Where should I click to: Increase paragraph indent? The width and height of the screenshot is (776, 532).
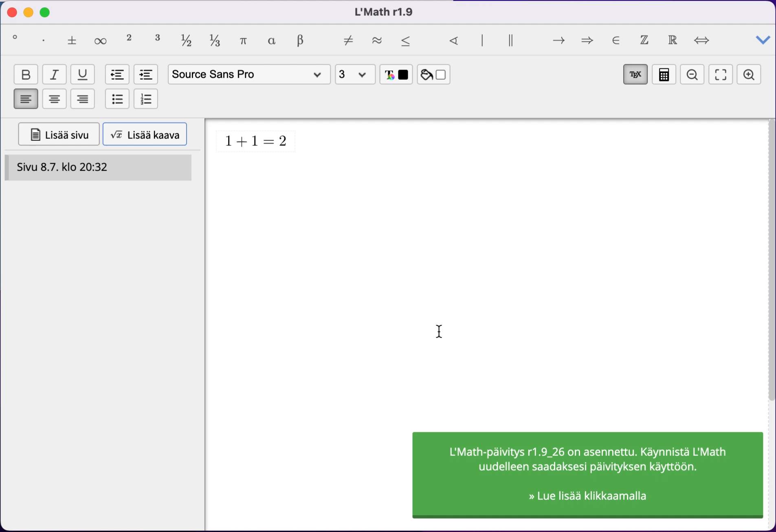pyautogui.click(x=146, y=74)
